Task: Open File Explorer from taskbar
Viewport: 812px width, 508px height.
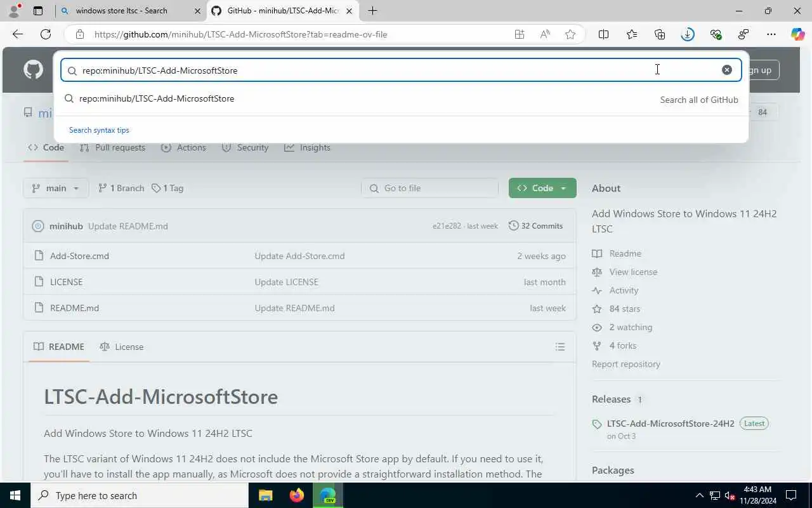Action: (x=265, y=495)
